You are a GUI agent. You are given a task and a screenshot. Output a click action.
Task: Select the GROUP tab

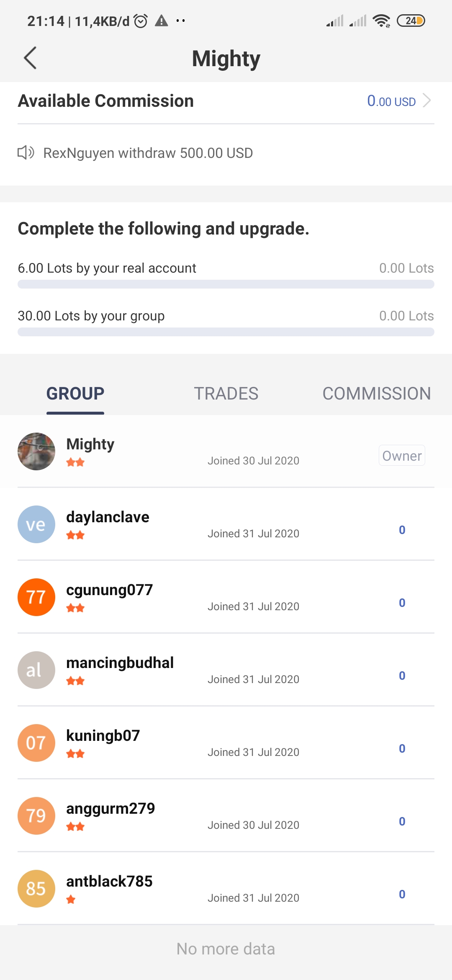tap(75, 394)
